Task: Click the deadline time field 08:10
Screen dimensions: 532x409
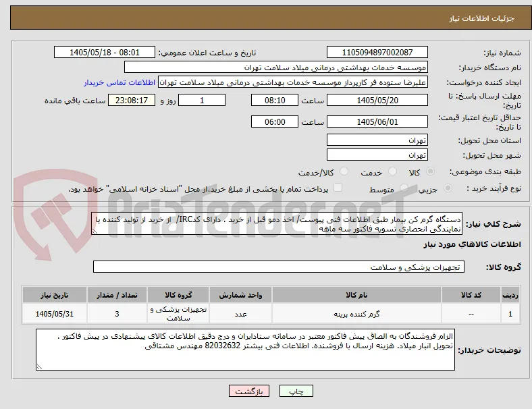Action: pyautogui.click(x=275, y=100)
